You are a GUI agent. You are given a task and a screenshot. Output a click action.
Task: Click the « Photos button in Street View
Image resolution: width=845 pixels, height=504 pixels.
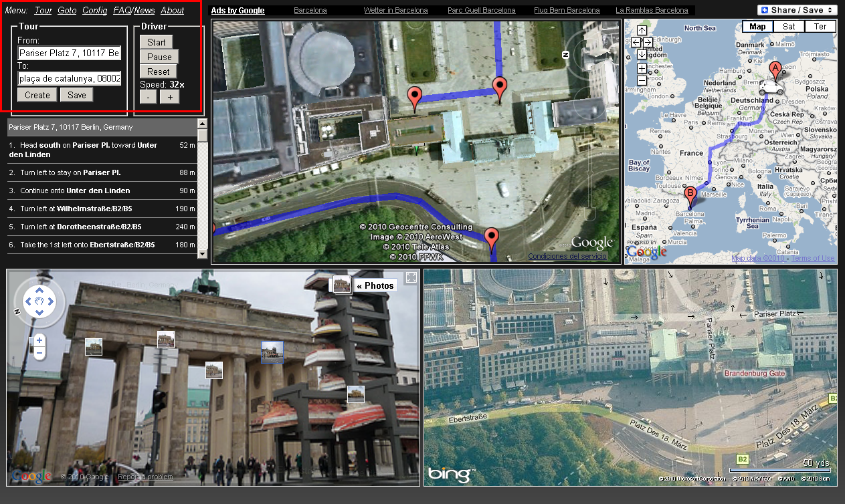coord(375,285)
